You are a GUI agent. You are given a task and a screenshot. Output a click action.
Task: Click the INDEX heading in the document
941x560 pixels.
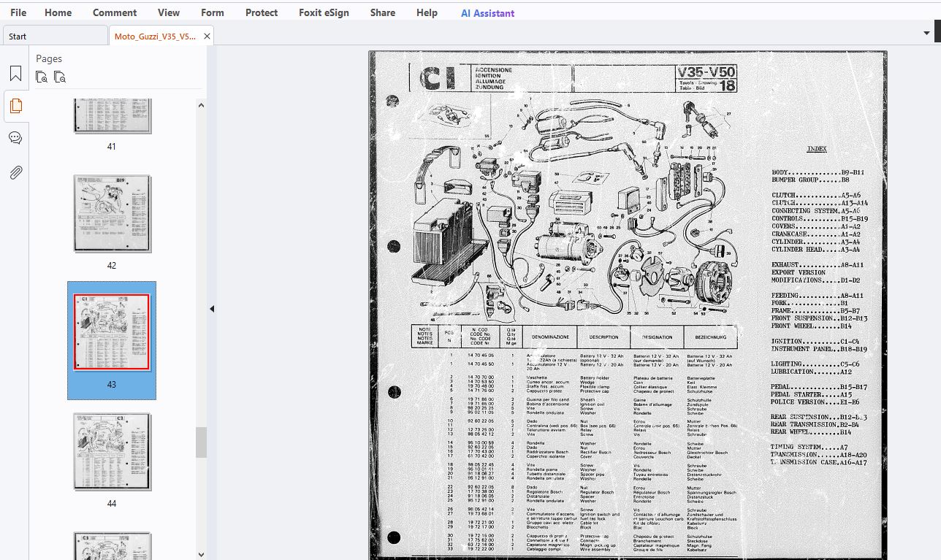click(x=817, y=149)
